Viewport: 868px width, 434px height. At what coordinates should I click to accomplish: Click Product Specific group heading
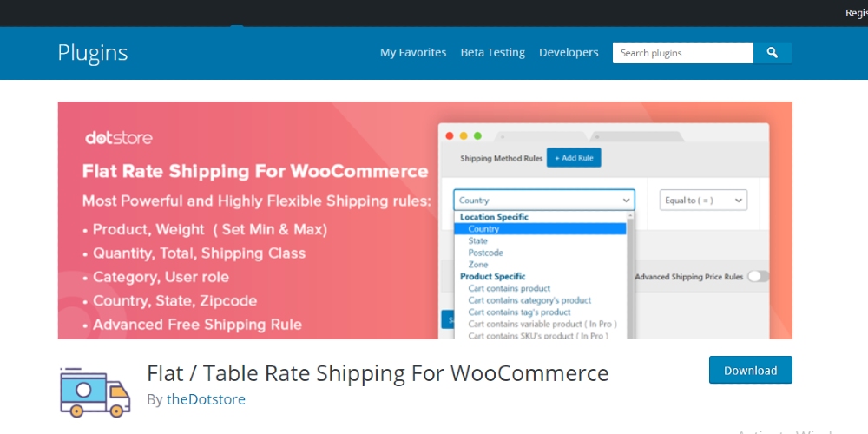point(493,276)
